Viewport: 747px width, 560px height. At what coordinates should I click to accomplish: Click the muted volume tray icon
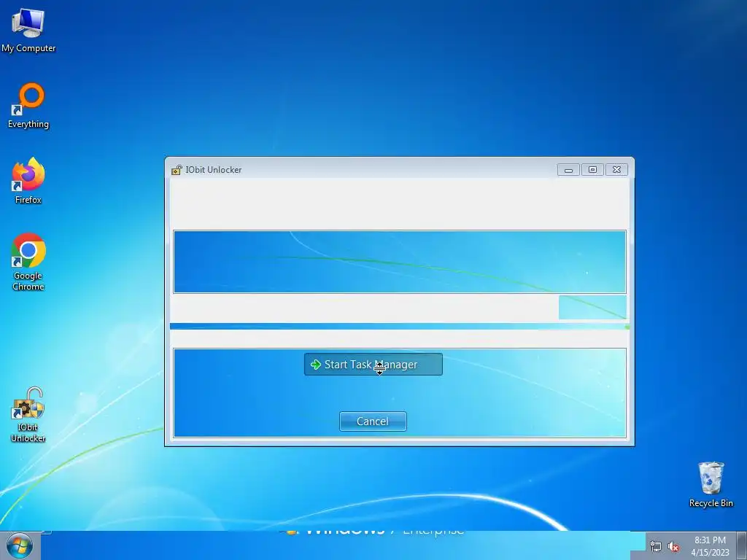(673, 547)
